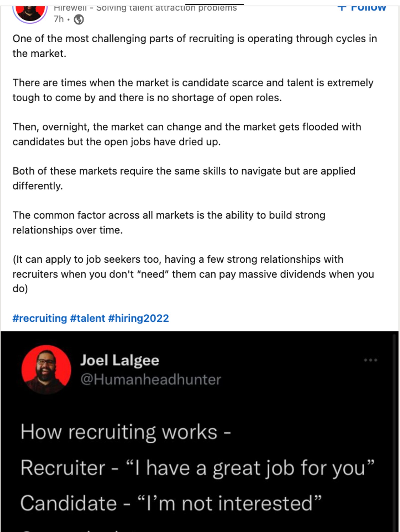
Task: Click the paragraph starting "The common factor"
Action: (169, 223)
